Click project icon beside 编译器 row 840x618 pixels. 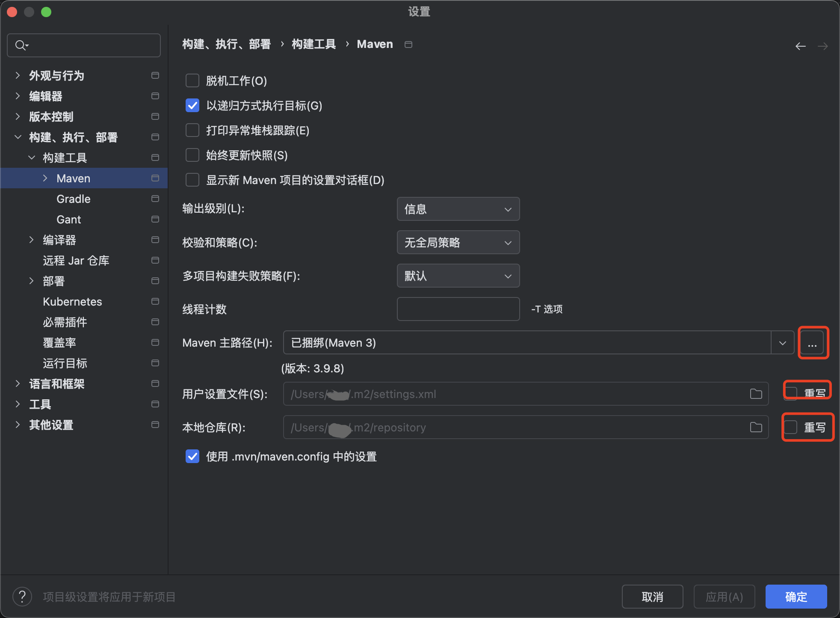pos(155,240)
